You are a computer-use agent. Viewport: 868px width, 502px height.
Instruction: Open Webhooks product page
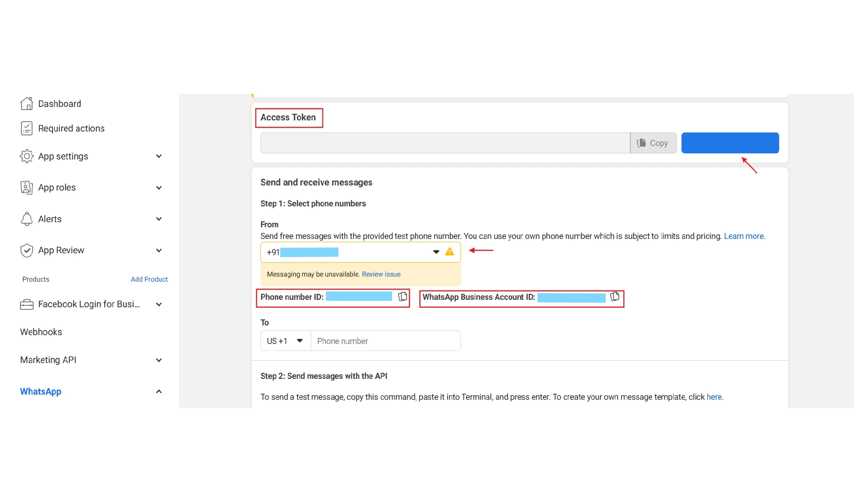[41, 332]
